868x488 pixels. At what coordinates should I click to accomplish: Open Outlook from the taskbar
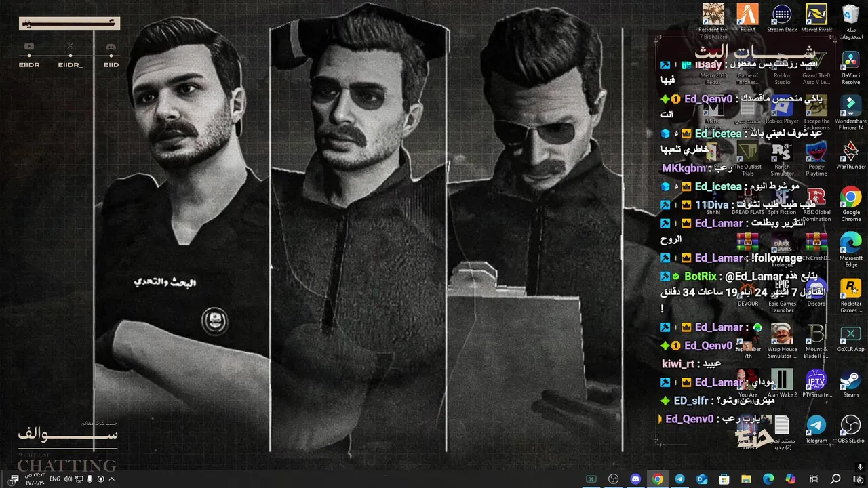(702, 479)
